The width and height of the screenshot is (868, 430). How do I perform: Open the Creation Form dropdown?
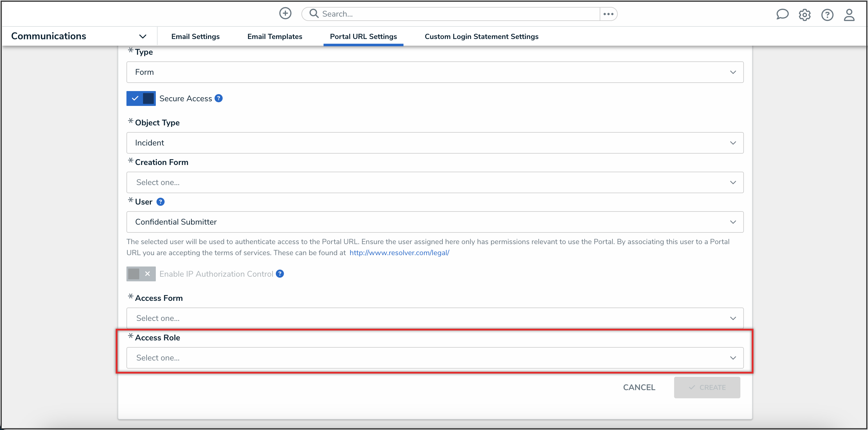(435, 182)
